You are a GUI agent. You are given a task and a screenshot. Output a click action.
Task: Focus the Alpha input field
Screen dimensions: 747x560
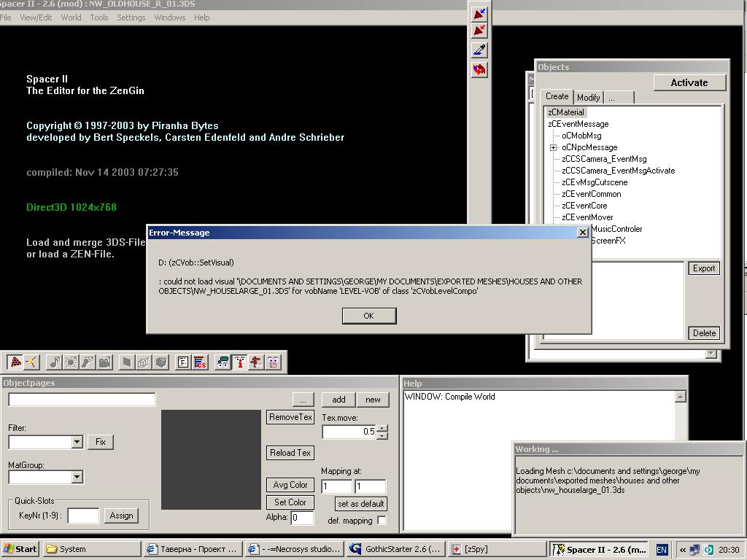(x=302, y=517)
